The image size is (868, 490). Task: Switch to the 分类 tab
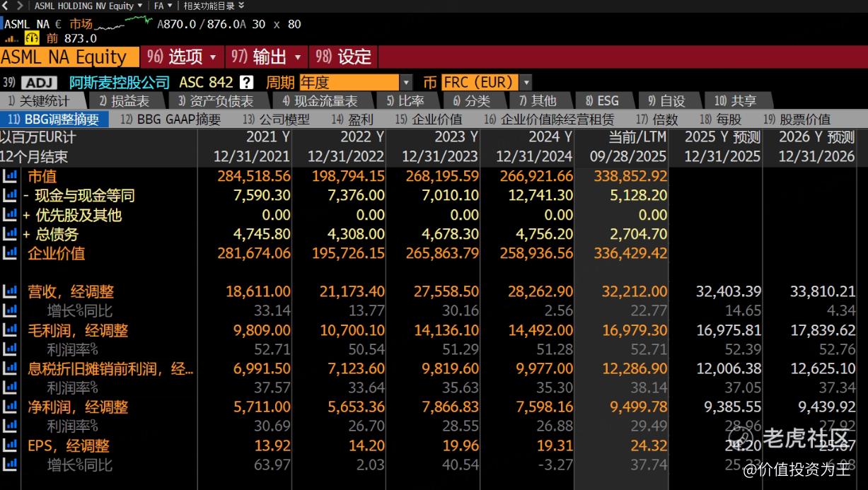(x=471, y=101)
